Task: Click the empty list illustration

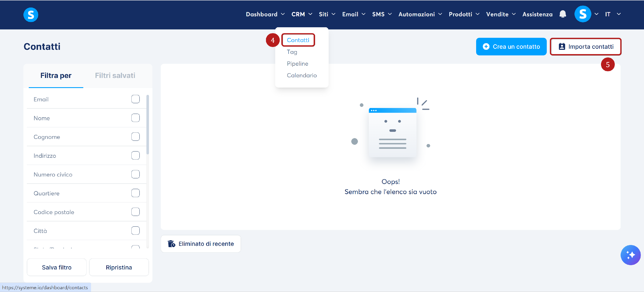Action: [x=392, y=132]
